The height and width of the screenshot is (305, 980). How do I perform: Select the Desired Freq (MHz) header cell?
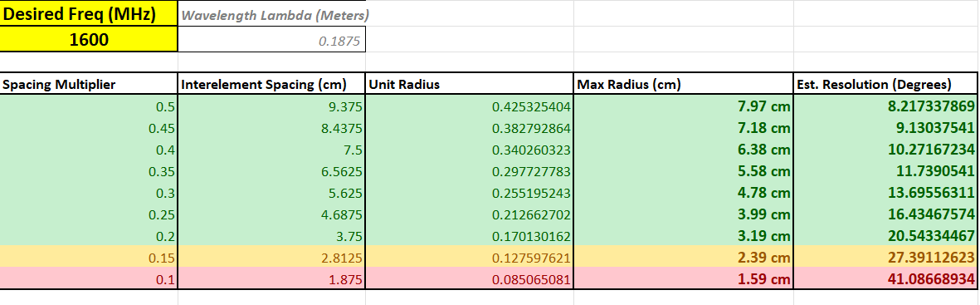pos(89,14)
